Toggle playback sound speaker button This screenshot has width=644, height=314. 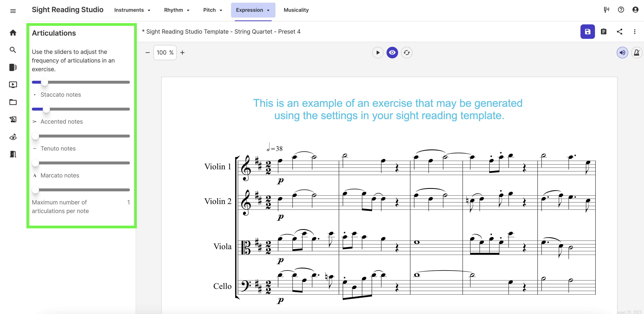point(622,53)
